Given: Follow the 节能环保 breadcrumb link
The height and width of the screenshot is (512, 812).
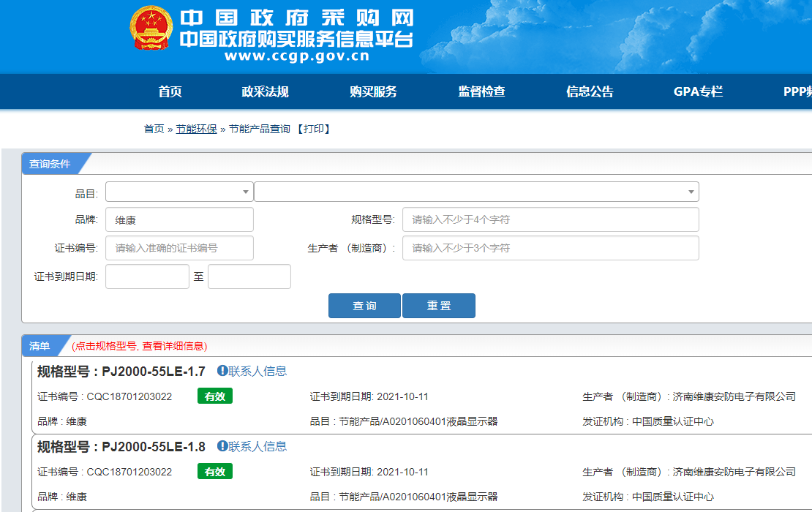Looking at the screenshot, I should click(x=196, y=129).
